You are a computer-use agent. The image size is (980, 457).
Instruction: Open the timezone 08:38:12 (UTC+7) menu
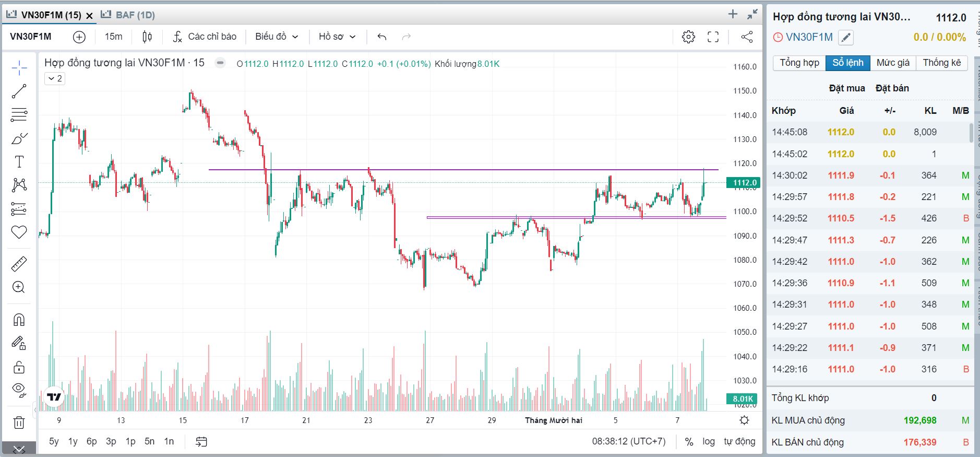tap(629, 441)
